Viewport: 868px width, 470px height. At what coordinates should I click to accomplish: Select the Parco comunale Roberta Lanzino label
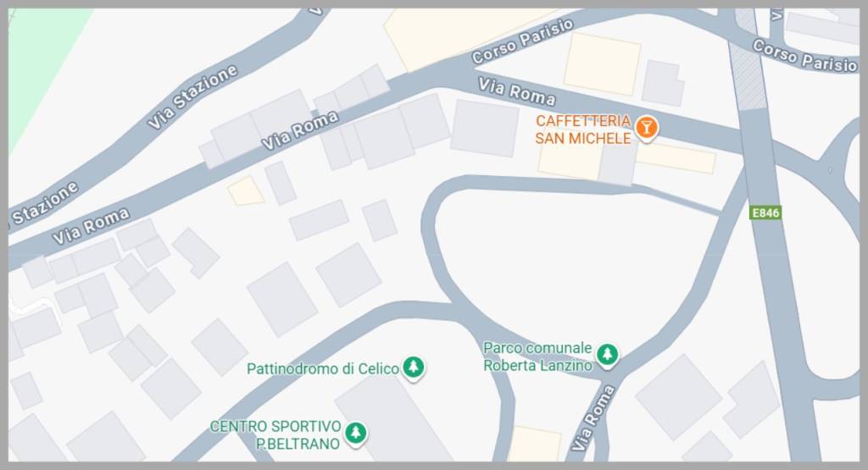(537, 357)
